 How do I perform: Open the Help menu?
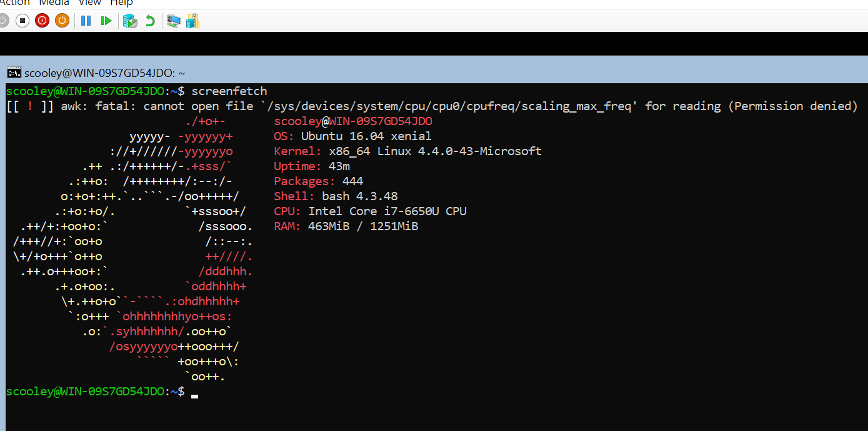121,3
